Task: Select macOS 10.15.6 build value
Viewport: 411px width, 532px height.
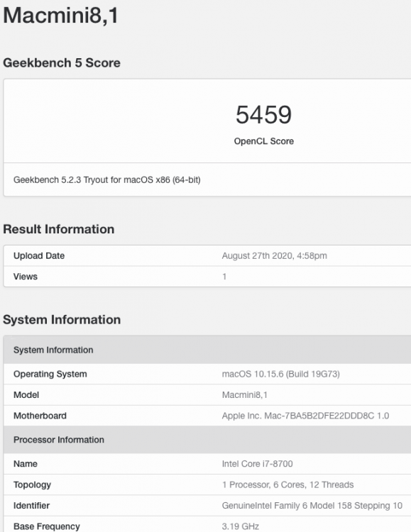Action: pyautogui.click(x=280, y=374)
